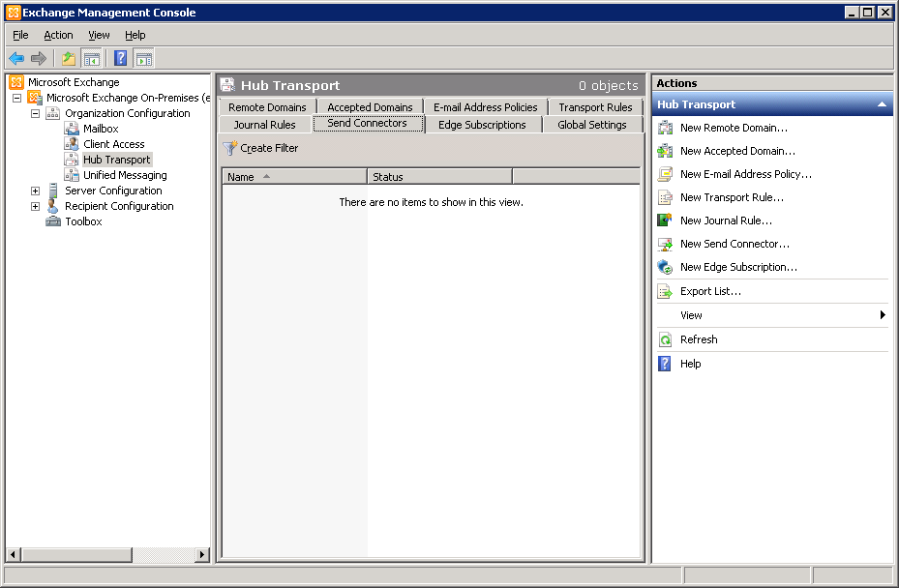
Task: Select Unified Messaging in the tree
Action: (x=125, y=175)
